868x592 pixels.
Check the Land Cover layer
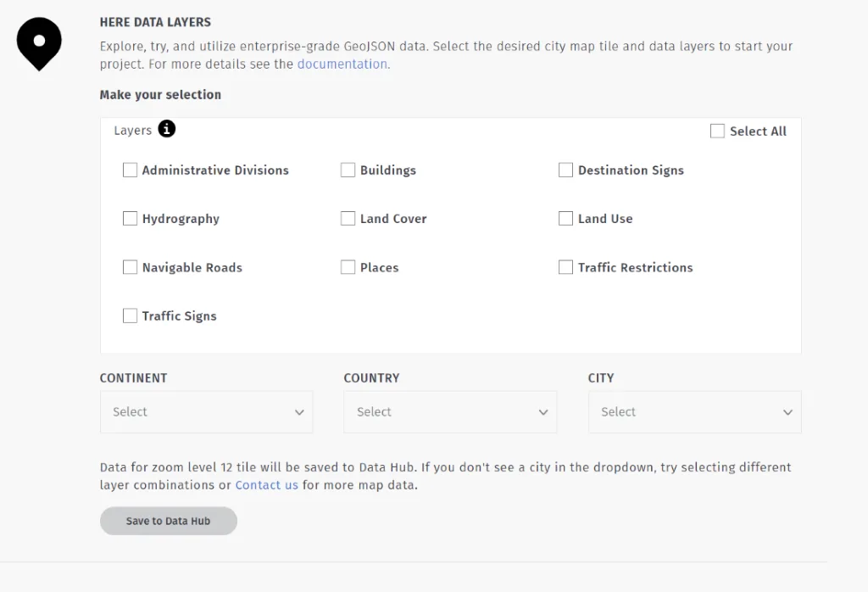click(x=348, y=218)
